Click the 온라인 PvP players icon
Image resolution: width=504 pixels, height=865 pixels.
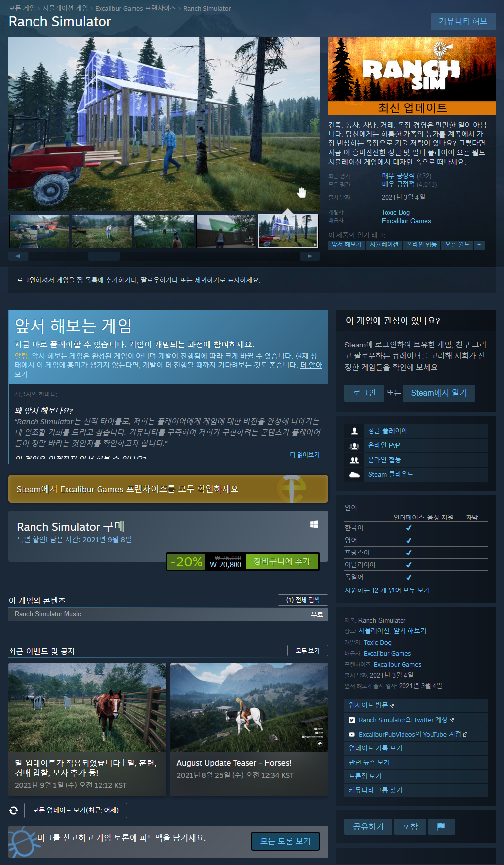[354, 446]
